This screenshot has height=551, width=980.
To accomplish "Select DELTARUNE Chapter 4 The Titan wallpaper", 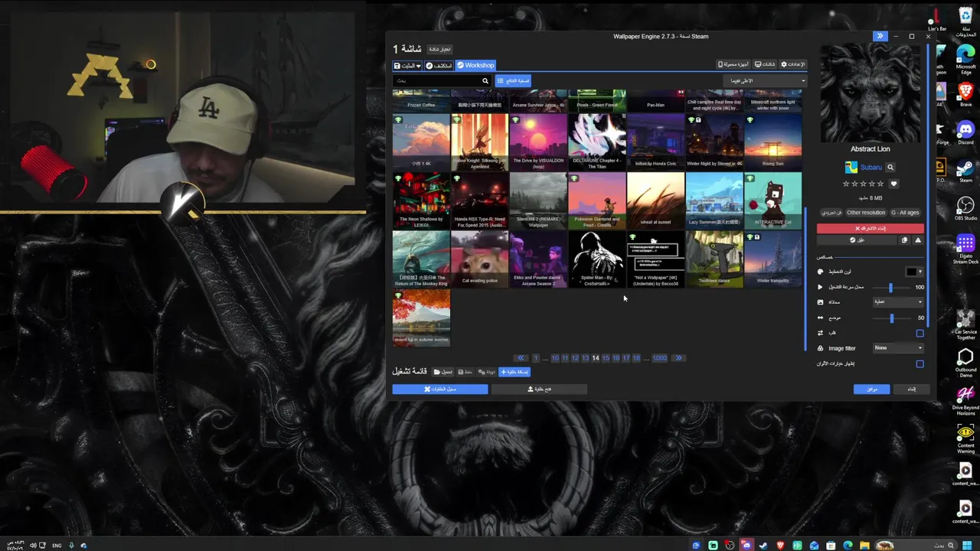I will coord(597,142).
